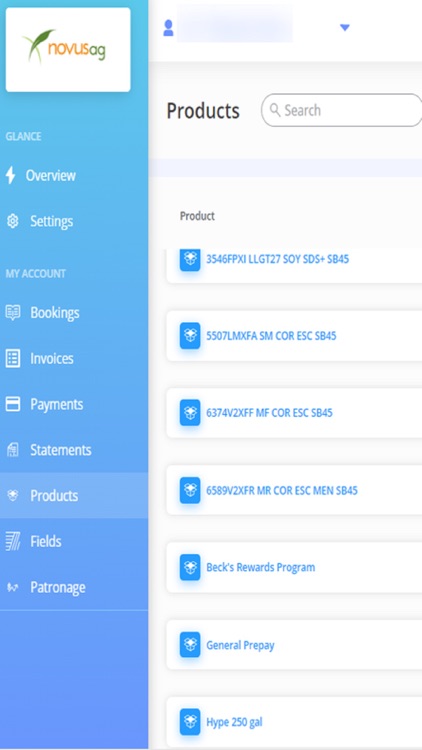Open the Settings page
Screen dimensions: 422x750
51,221
